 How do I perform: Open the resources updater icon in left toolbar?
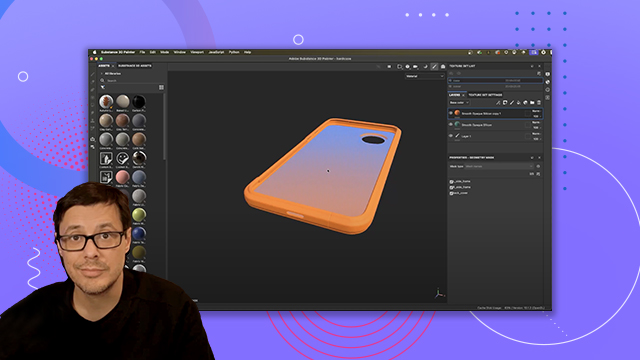click(93, 147)
